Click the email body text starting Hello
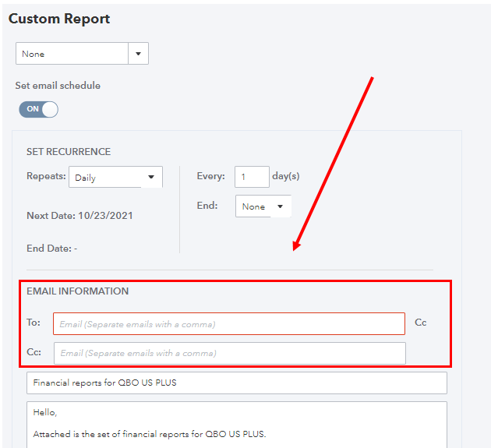Viewport: 491px width, 448px height. click(237, 425)
